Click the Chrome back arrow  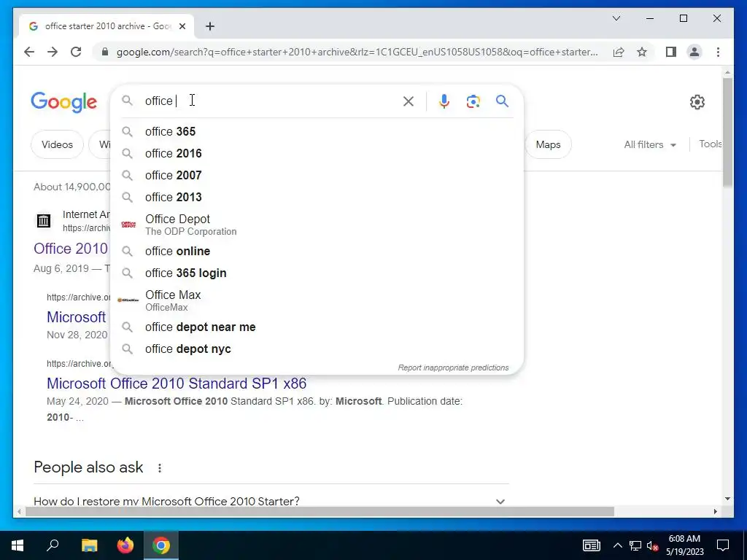(29, 52)
